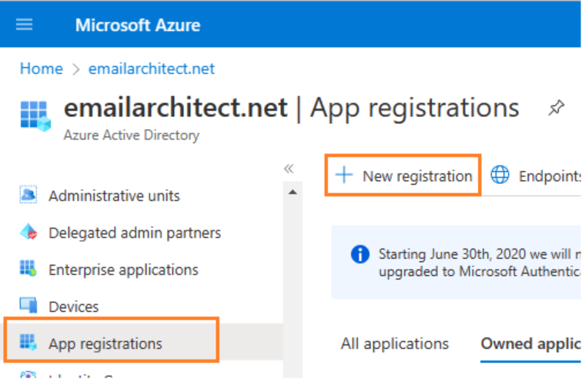Click New registration button
The height and width of the screenshot is (379, 582).
[403, 176]
